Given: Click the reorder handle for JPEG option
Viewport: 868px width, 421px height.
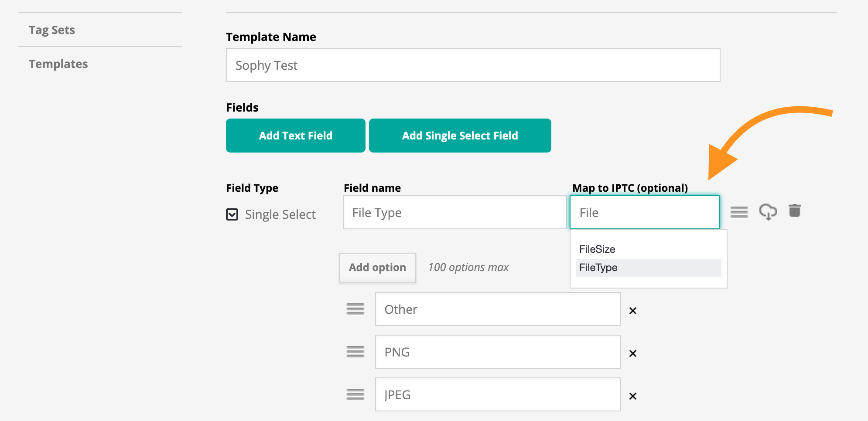Looking at the screenshot, I should [x=355, y=394].
